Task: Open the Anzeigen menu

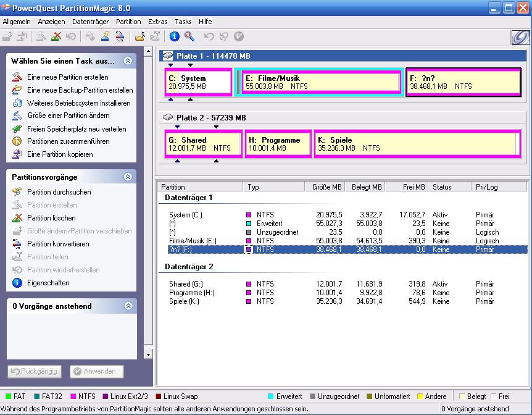Action: pyautogui.click(x=51, y=22)
